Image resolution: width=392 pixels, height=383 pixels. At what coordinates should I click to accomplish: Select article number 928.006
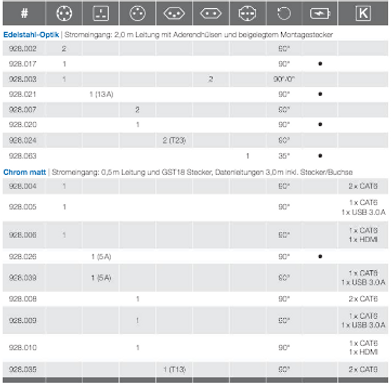[23, 235]
